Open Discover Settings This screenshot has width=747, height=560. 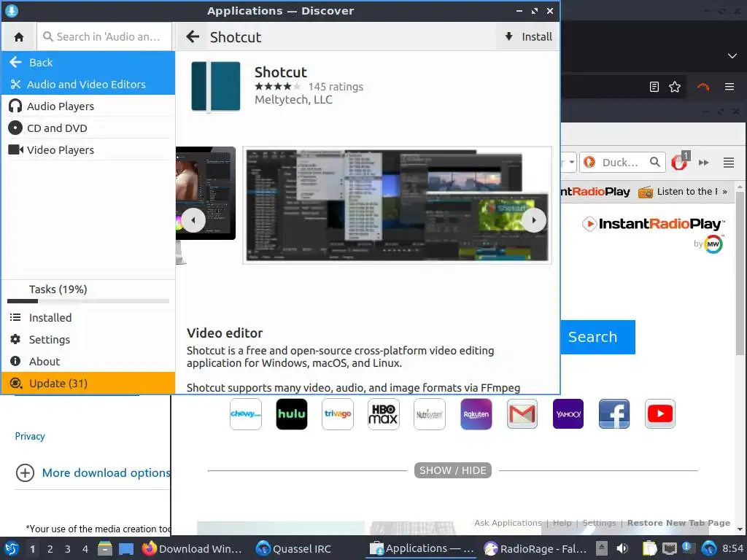(88, 340)
